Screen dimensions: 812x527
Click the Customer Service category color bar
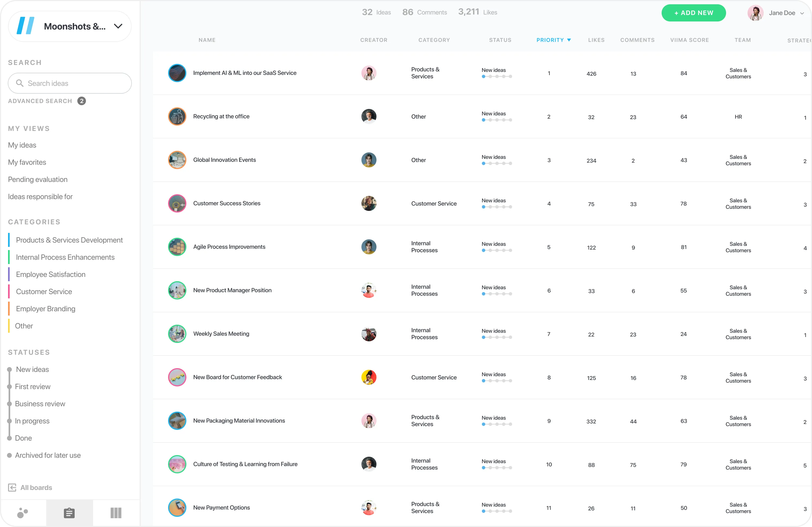click(x=9, y=291)
